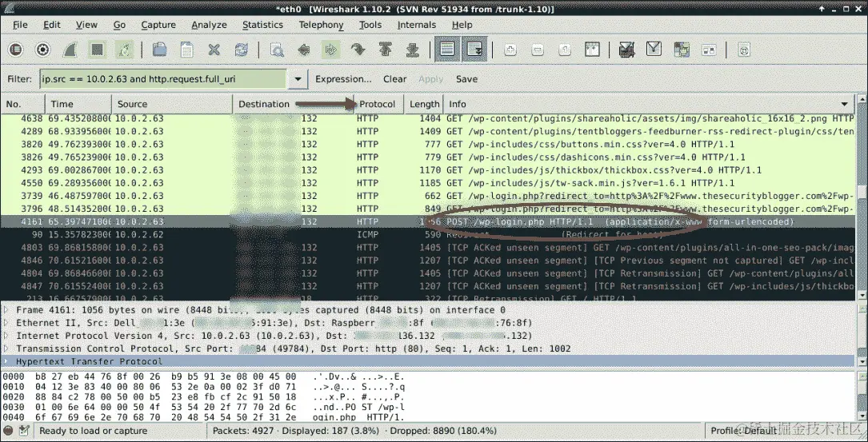Select packet 4550 tw-sack.min.js row
Image resolution: width=868 pixels, height=442 pixels.
[428, 183]
